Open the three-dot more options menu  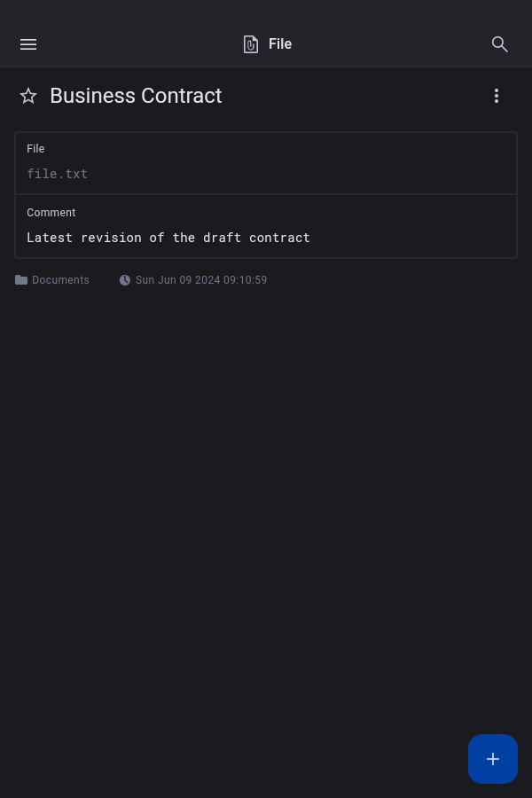pyautogui.click(x=497, y=96)
